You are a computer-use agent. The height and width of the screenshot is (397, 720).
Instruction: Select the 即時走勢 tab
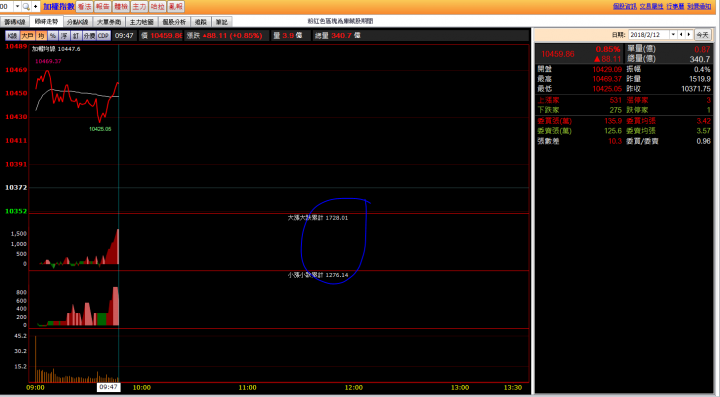tap(46, 22)
